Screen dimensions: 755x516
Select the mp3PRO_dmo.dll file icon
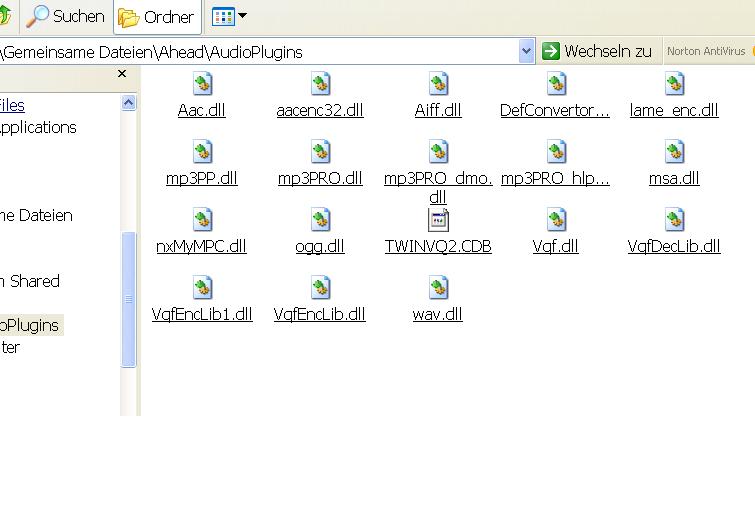coord(438,152)
